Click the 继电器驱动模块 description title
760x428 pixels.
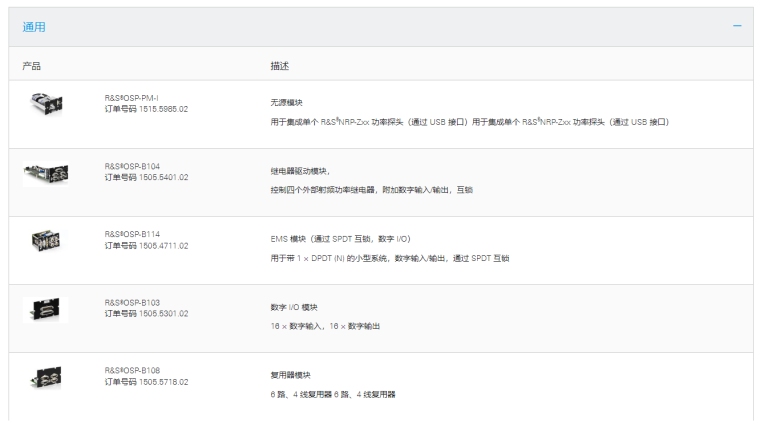[x=286, y=171]
